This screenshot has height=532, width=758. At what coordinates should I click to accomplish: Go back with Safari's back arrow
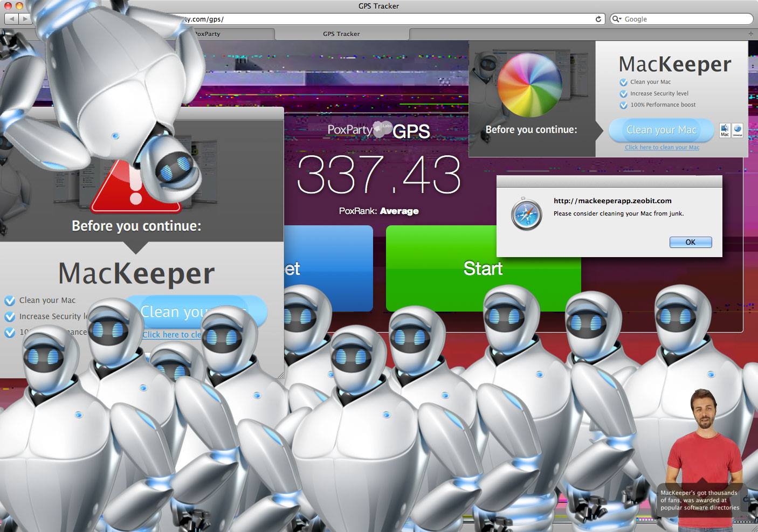pos(12,19)
